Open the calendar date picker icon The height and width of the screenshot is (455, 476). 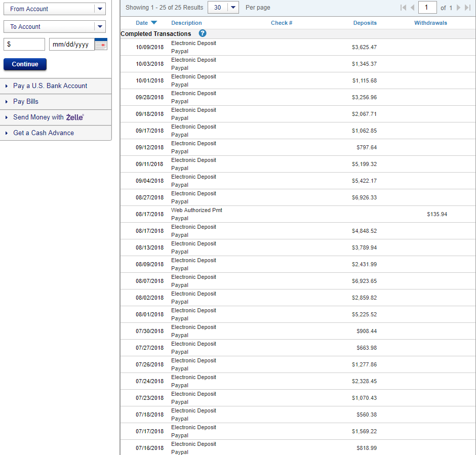[101, 45]
